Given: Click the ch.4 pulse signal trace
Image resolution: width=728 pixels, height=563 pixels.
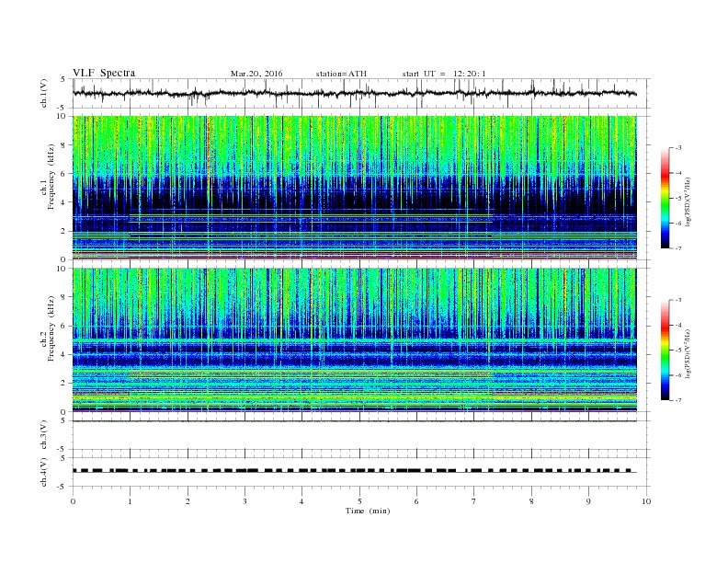Looking at the screenshot, I should pos(355,471).
